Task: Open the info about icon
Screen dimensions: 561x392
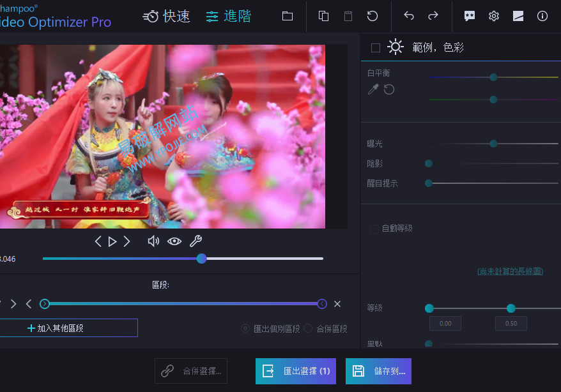Action: 542,16
